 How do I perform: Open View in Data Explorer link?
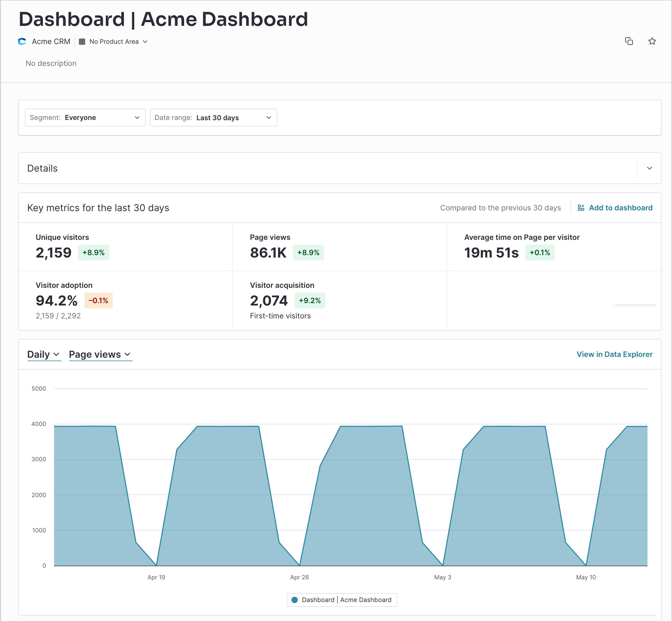point(614,354)
